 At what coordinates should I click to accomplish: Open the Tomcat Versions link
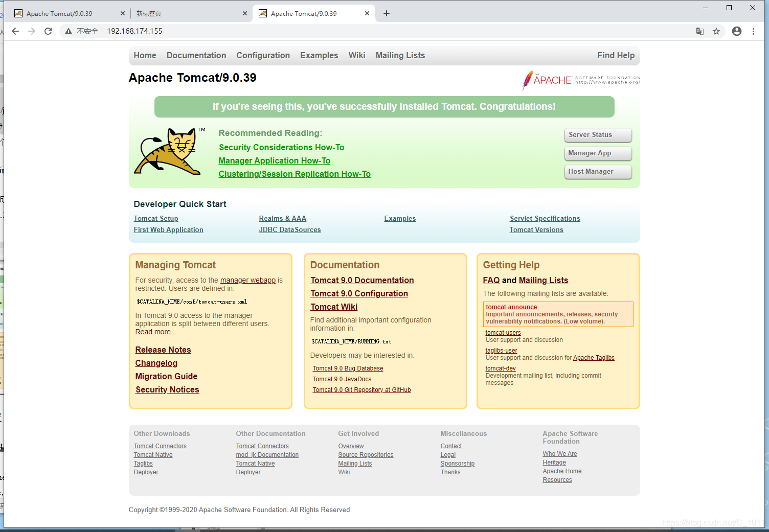[x=536, y=229]
